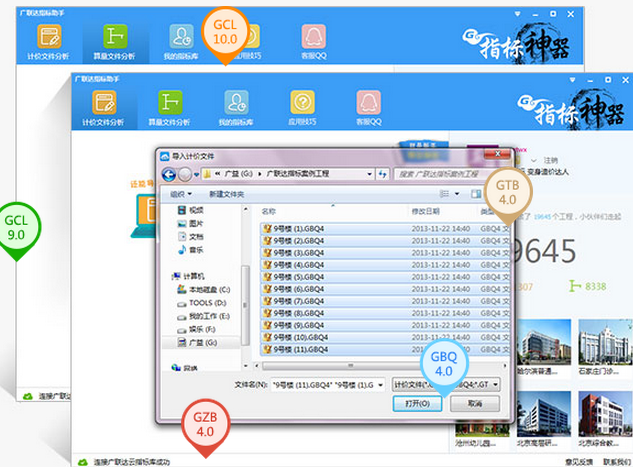Click 新建文件夹 in the dialog toolbar

[226, 194]
